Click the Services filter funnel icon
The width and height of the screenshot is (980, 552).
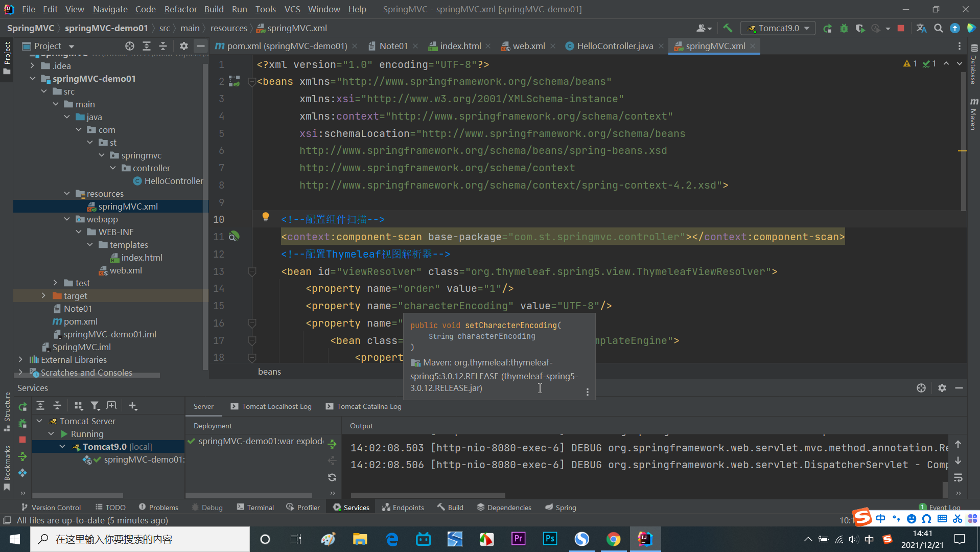coord(95,406)
